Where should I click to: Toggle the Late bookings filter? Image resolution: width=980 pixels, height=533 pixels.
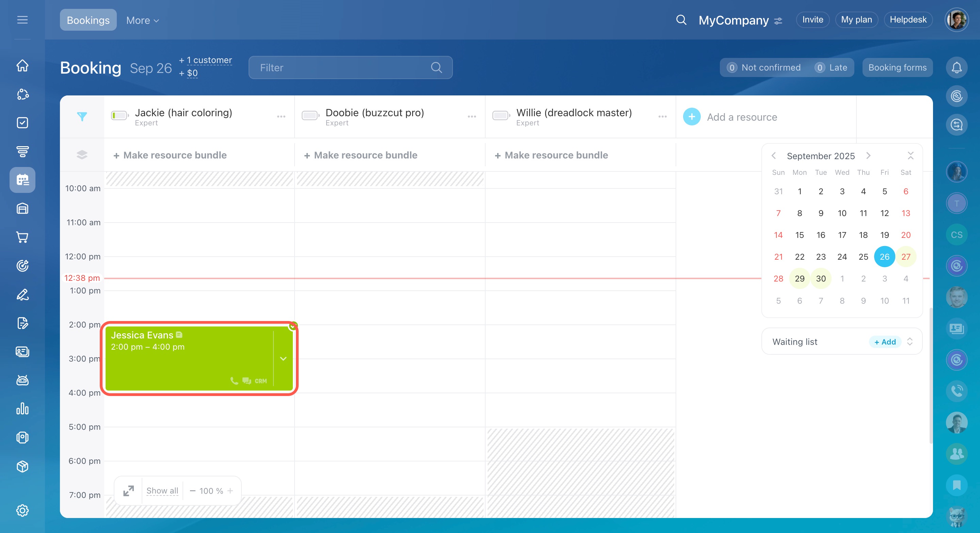coord(831,67)
